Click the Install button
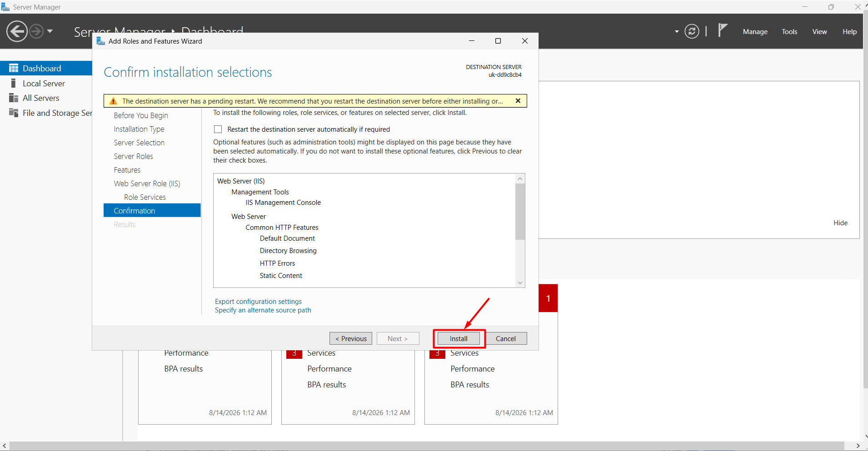The width and height of the screenshot is (868, 451). coord(459,338)
